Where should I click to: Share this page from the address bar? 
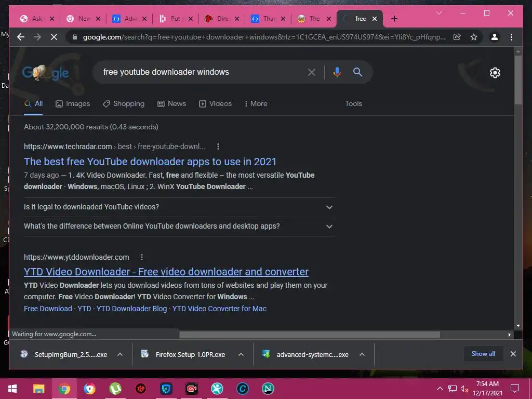click(x=457, y=37)
